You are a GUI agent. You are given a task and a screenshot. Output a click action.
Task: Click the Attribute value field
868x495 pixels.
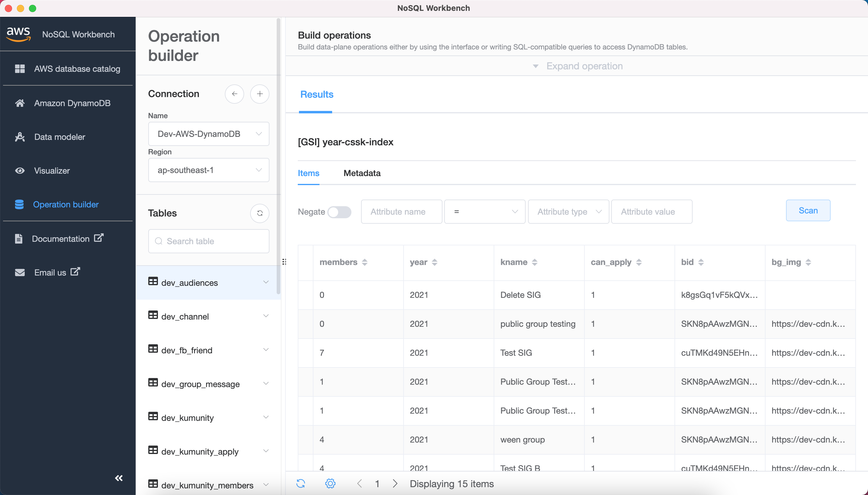tap(652, 211)
